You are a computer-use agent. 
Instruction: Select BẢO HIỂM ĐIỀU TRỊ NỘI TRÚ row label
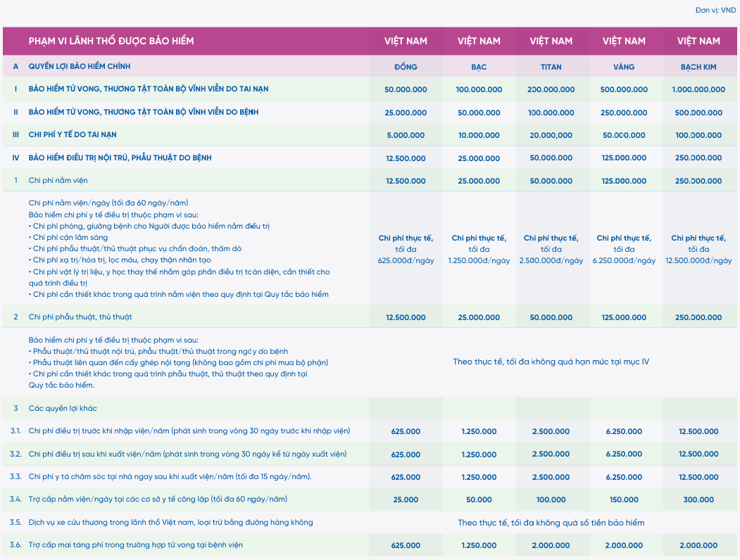pyautogui.click(x=120, y=158)
